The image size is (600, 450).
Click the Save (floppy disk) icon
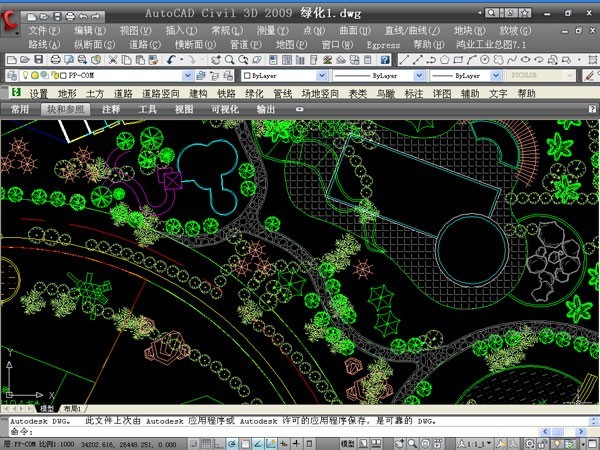[x=38, y=60]
